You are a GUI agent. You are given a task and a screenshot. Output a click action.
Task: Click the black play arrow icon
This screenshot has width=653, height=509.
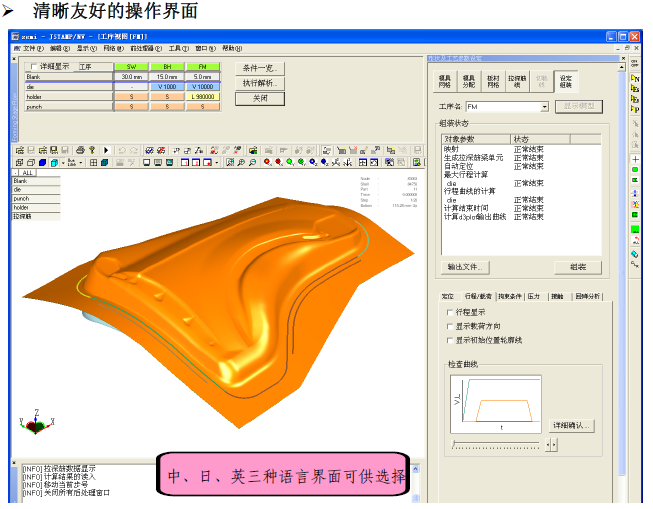tap(106, 150)
